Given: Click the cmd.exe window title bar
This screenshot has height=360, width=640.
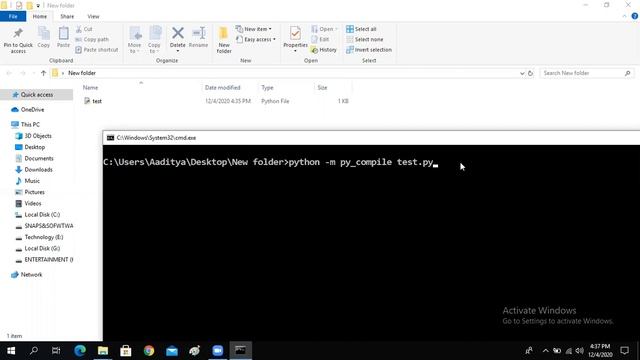Looking at the screenshot, I should (x=371, y=138).
